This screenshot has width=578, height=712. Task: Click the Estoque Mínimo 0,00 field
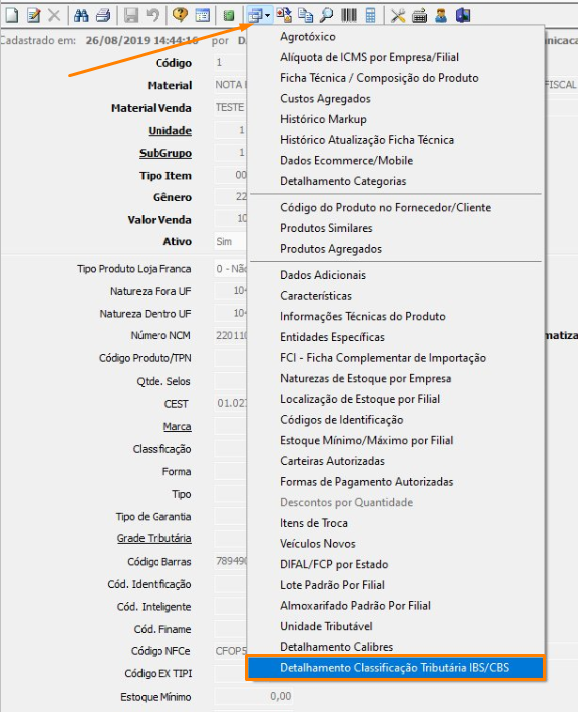[253, 696]
